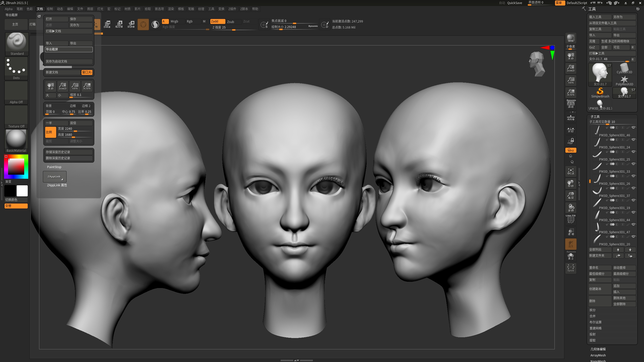Viewport: 644px width, 362px height.
Task: Toggle the Transparency (透明) button
Action: tap(571, 232)
